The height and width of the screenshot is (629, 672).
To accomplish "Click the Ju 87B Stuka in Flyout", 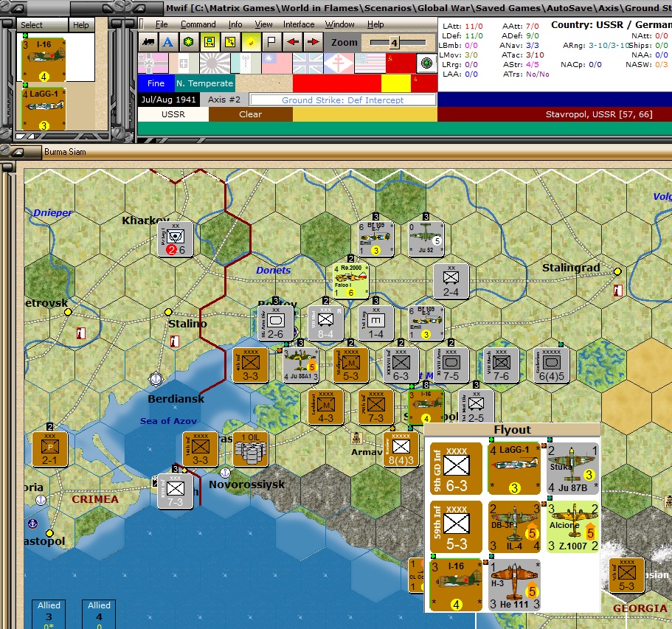I will [x=572, y=469].
